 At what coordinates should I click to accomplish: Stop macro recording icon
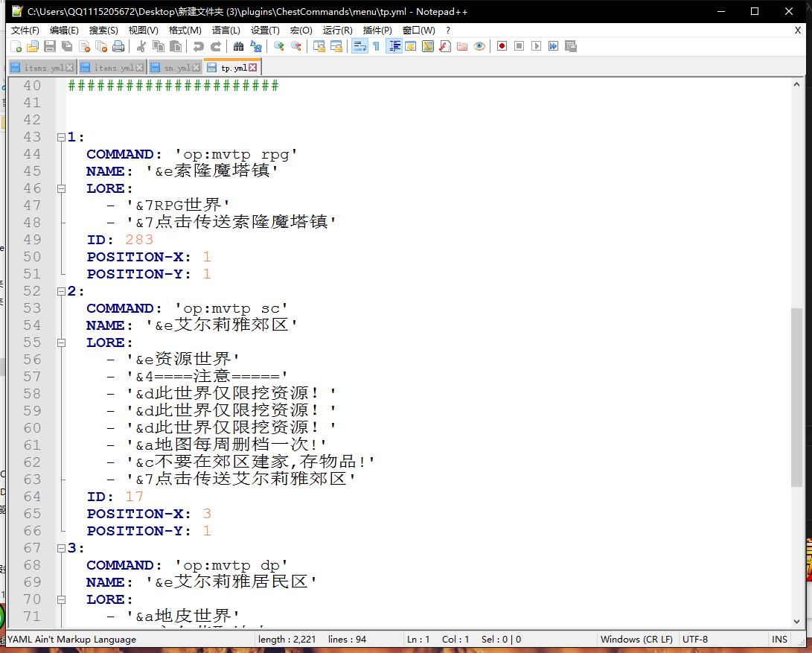(519, 47)
